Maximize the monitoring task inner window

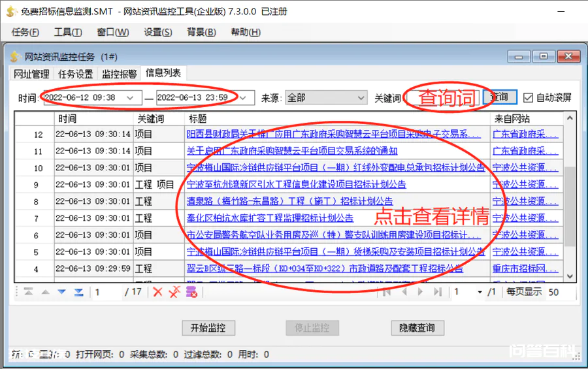tap(544, 57)
